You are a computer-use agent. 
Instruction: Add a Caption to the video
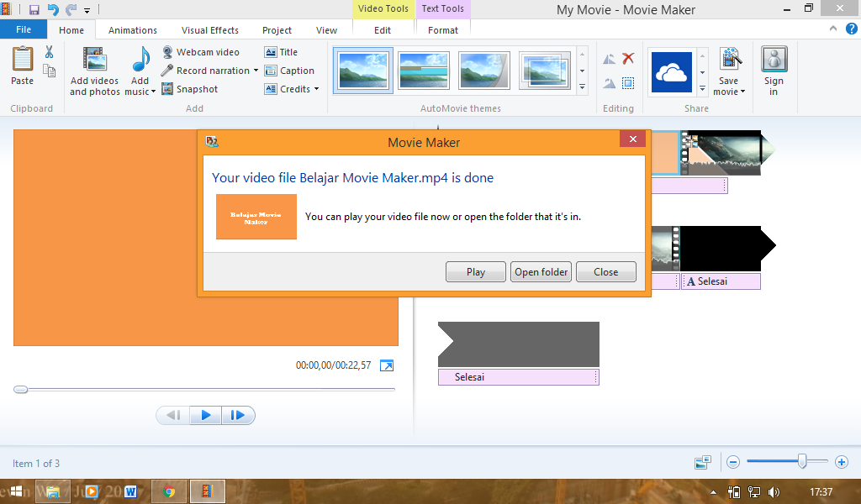[289, 71]
